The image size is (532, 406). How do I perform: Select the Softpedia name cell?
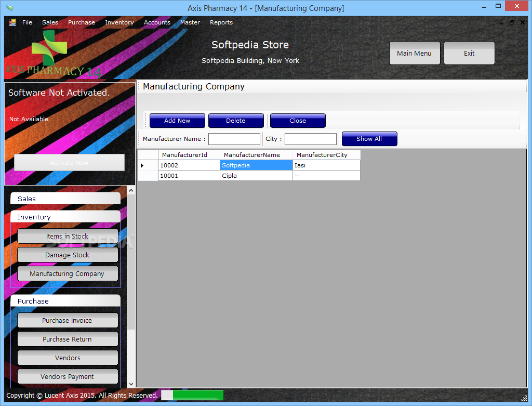256,165
